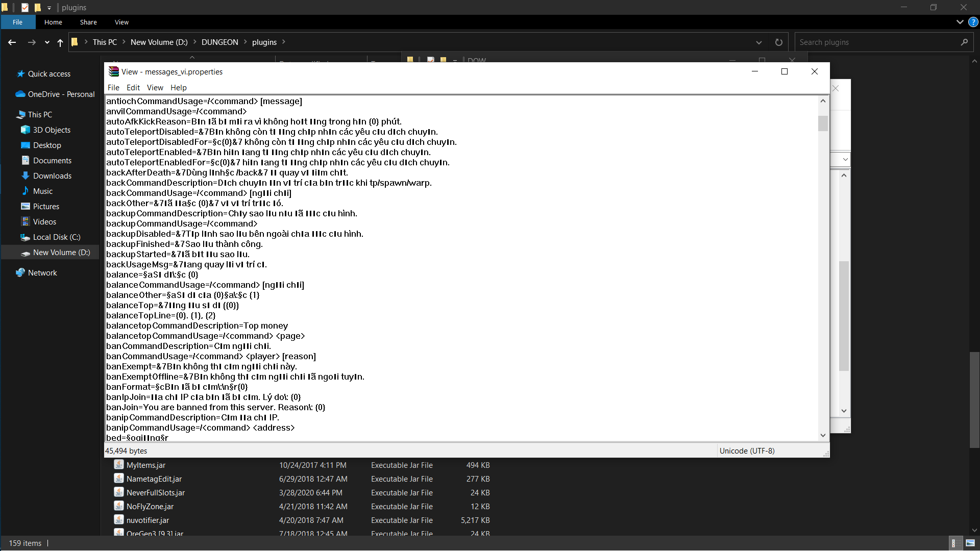Click the Refresh button beside address bar

[x=778, y=42]
